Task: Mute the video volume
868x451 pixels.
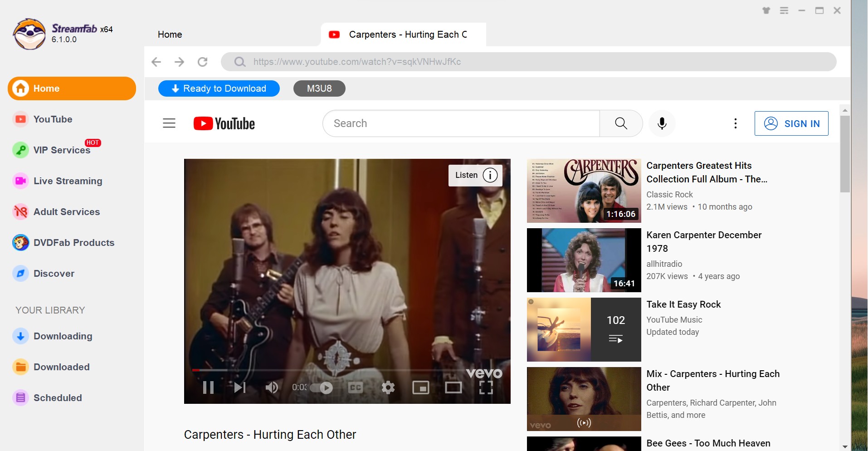Action: pos(272,387)
